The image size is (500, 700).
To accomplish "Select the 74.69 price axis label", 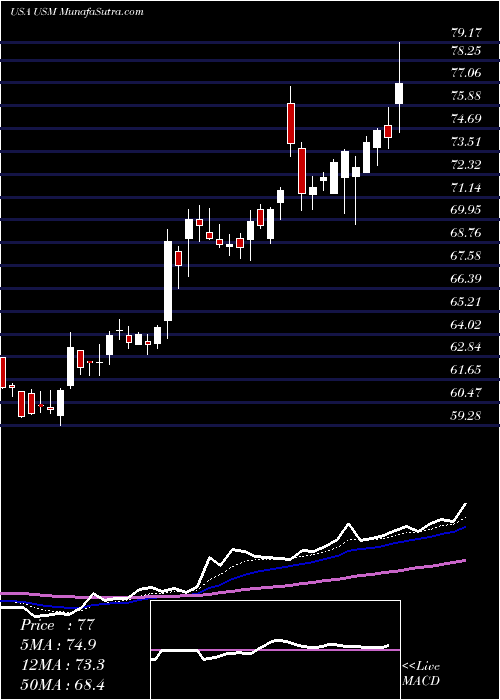I will pos(467,119).
